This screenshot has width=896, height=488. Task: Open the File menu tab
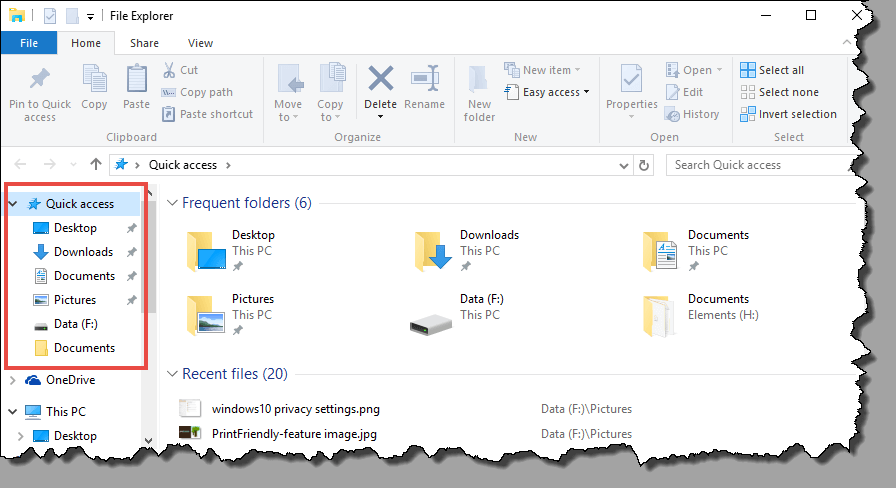click(x=29, y=43)
